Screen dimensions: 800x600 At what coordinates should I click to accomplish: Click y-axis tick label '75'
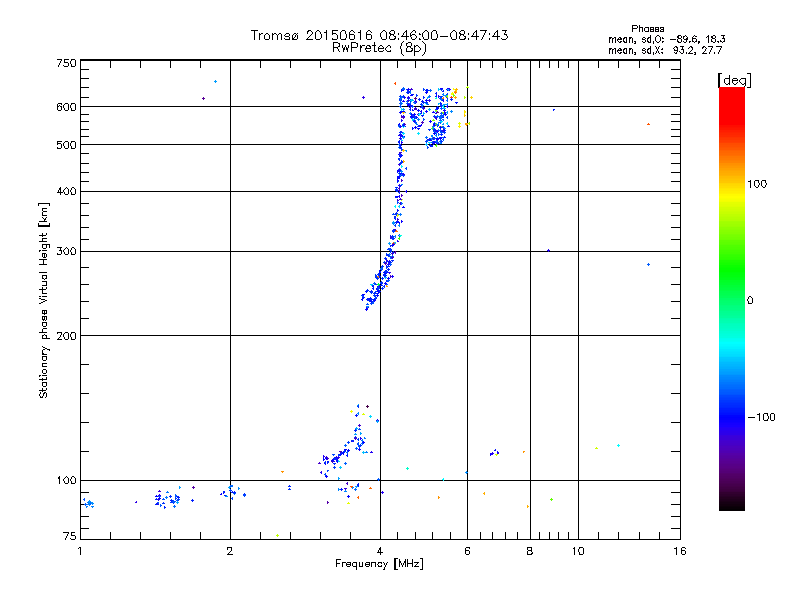point(70,536)
